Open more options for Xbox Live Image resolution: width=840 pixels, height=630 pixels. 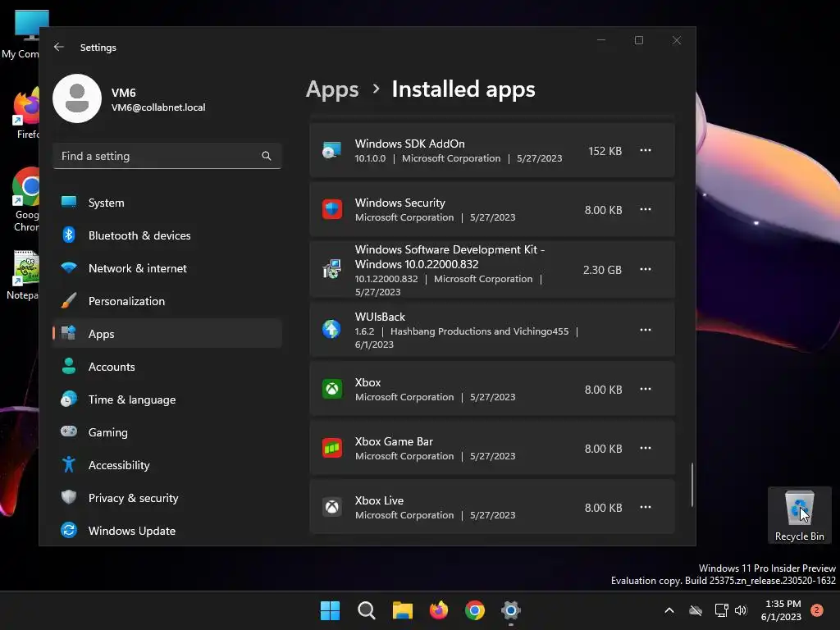(x=646, y=507)
